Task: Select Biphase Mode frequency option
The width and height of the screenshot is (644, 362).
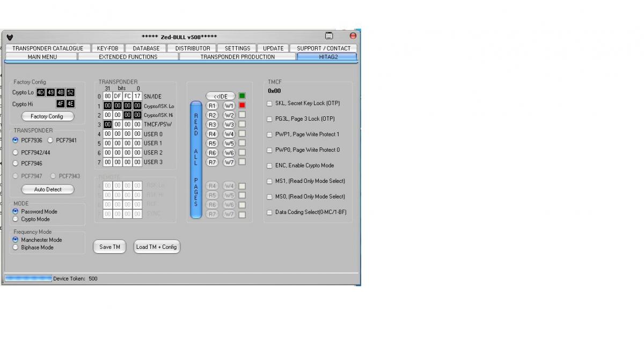Action: [15, 247]
